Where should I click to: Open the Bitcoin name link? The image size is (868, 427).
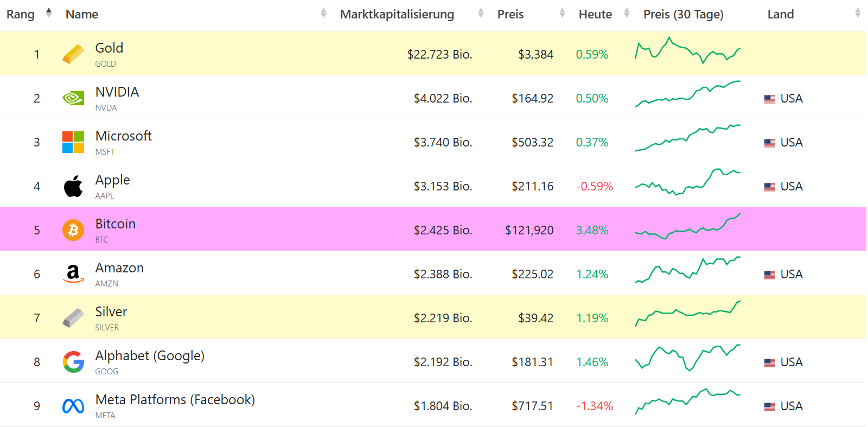pos(116,224)
